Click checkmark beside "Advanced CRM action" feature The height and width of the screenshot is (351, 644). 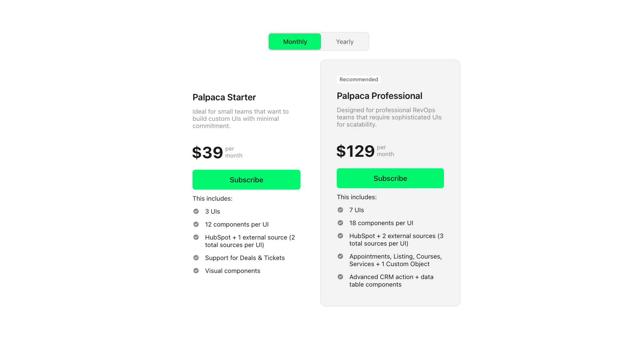tap(340, 277)
